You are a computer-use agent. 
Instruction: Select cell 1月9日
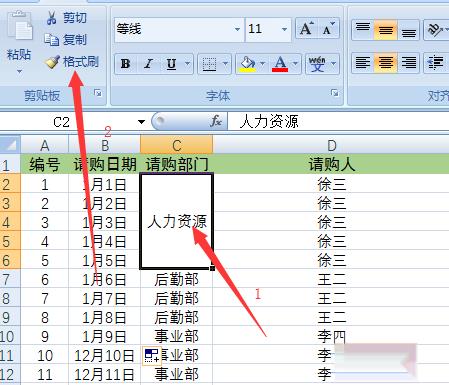pos(104,336)
